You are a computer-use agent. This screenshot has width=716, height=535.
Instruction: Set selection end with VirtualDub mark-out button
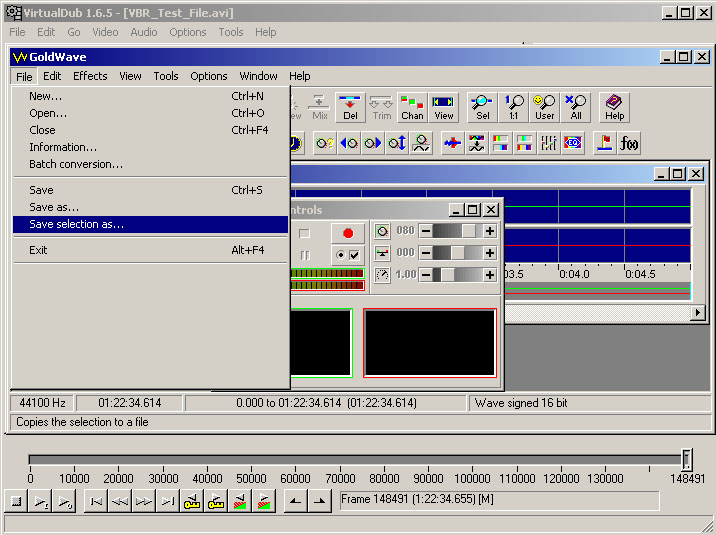320,501
